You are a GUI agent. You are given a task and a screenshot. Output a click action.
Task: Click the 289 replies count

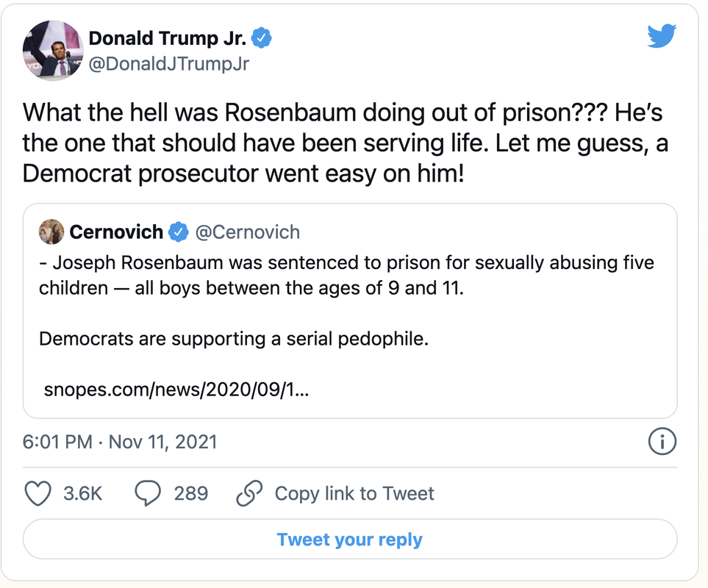coord(191,493)
